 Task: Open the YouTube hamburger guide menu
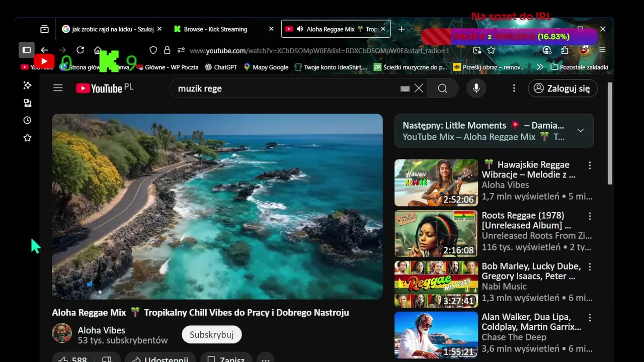pos(58,88)
